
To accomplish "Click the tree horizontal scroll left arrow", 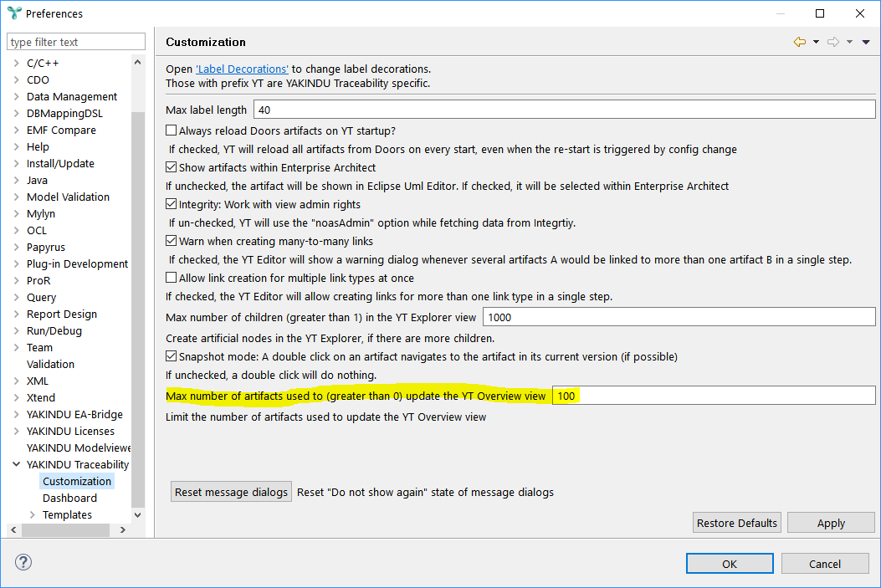I will [x=13, y=529].
